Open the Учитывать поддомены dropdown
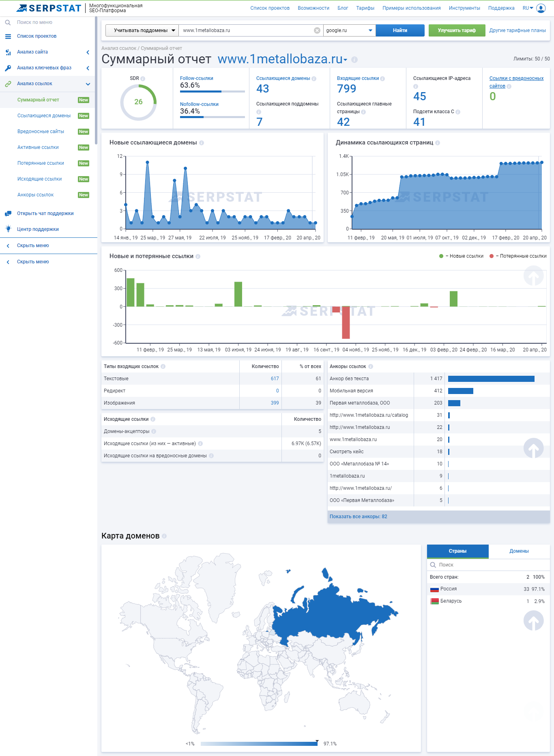 pos(142,30)
